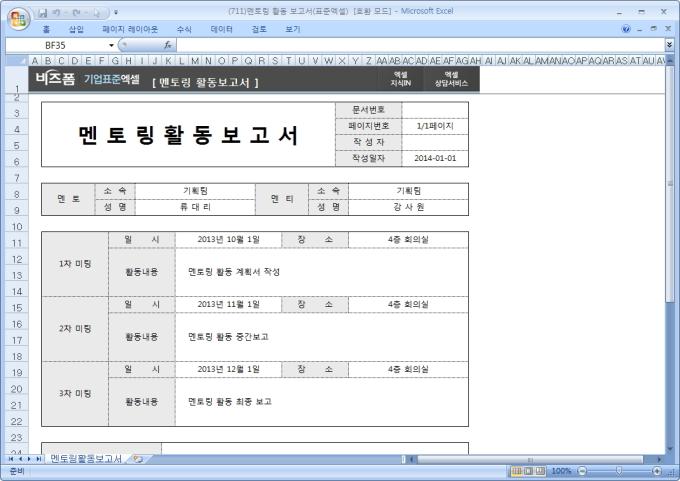This screenshot has width=680, height=481.
Task: Select the 멘토링 활동 중간보고 cell
Action: tap(322, 337)
